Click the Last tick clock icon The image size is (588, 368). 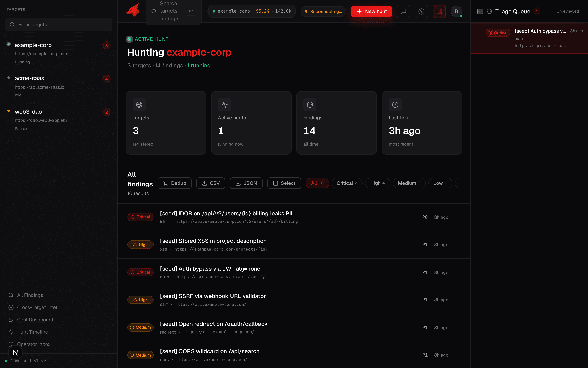point(395,105)
